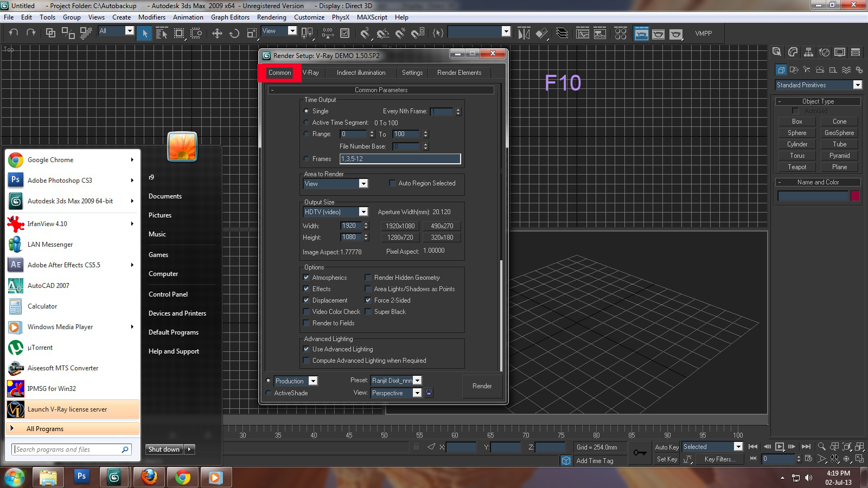
Task: Open the Perspective view dropdown in Render Setup
Action: 396,393
